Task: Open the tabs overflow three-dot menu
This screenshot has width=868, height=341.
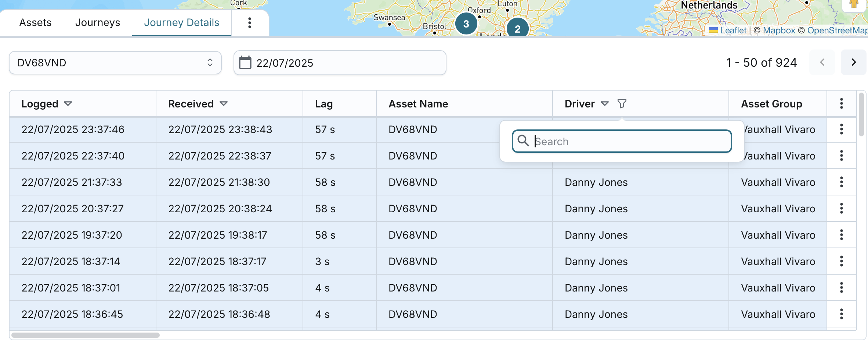Action: coord(250,23)
